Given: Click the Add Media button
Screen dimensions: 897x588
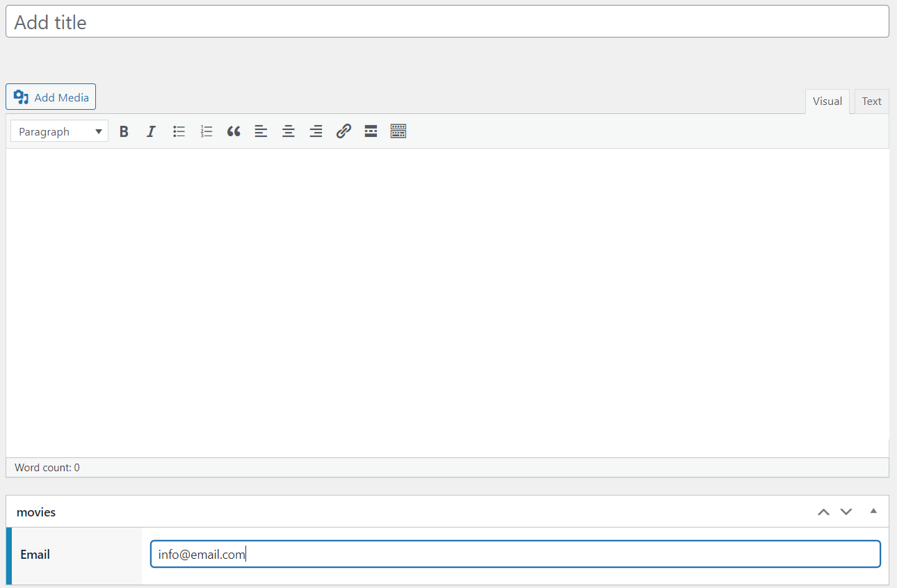Looking at the screenshot, I should [50, 97].
